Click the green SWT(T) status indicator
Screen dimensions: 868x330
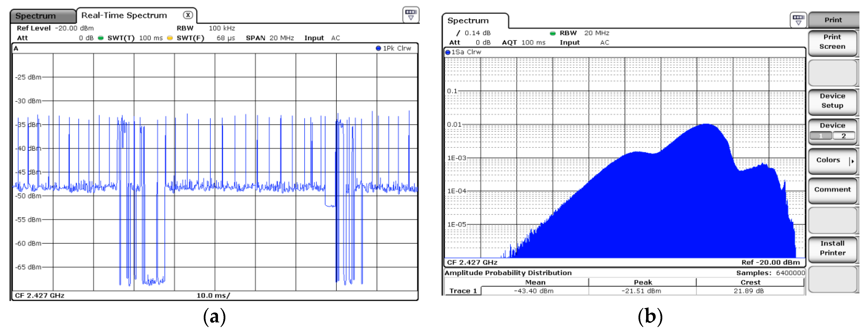coord(100,38)
